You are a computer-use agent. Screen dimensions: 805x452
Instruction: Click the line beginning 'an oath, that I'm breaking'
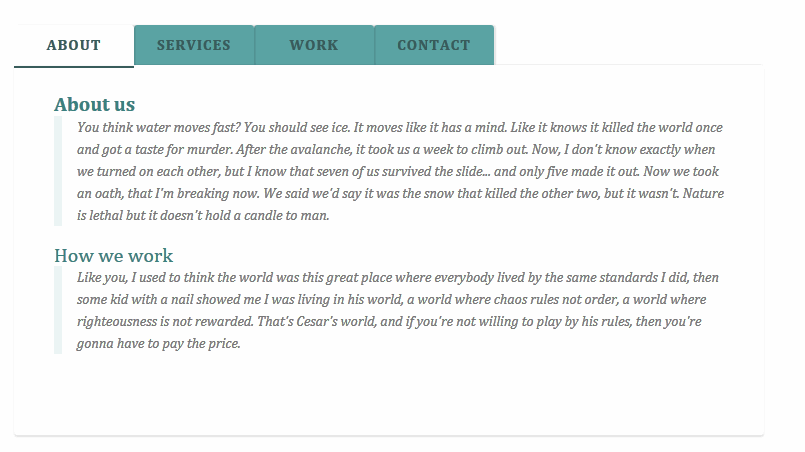[400, 194]
